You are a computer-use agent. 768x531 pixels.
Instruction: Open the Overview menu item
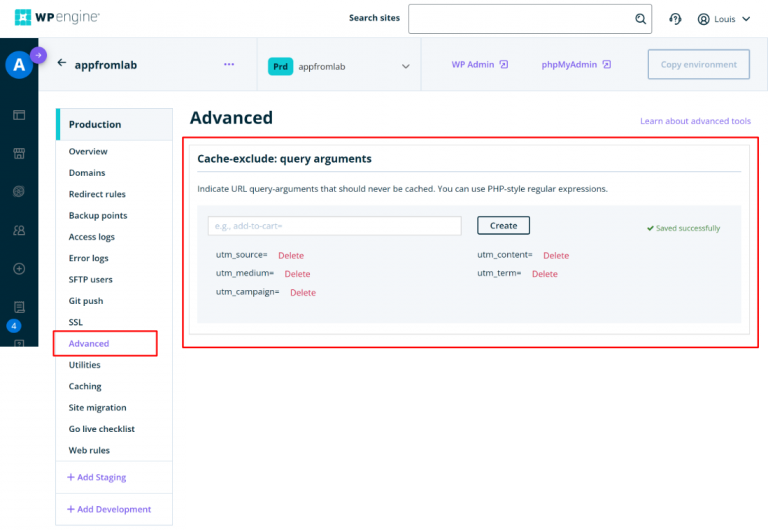(88, 151)
